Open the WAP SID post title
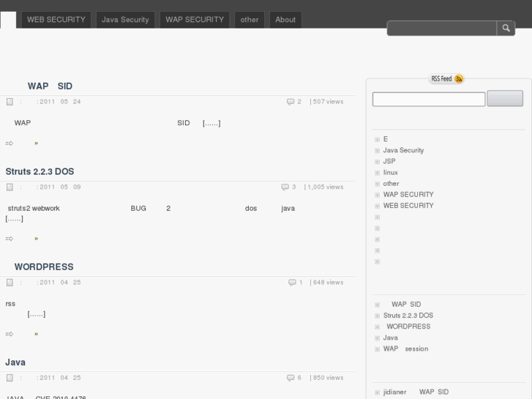The height and width of the screenshot is (399, 532). [x=50, y=86]
